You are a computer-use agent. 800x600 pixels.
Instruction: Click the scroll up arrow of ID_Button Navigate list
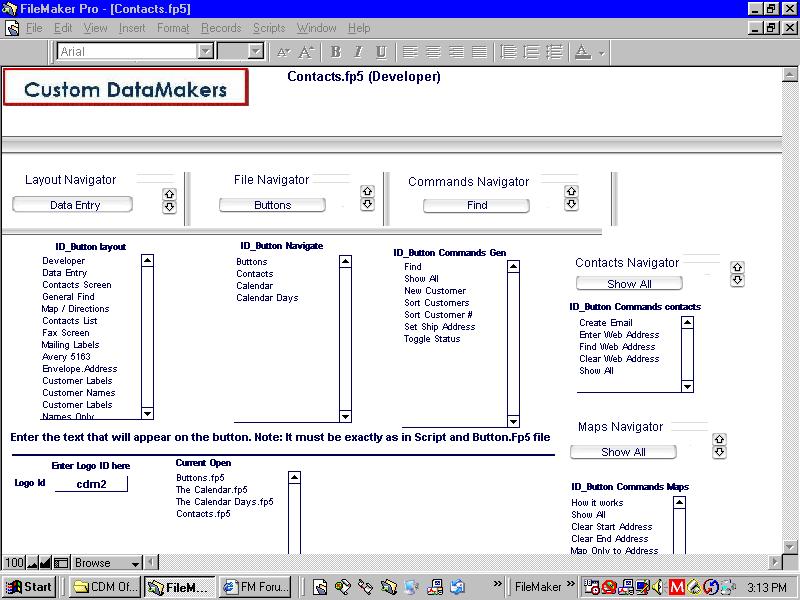[x=345, y=262]
